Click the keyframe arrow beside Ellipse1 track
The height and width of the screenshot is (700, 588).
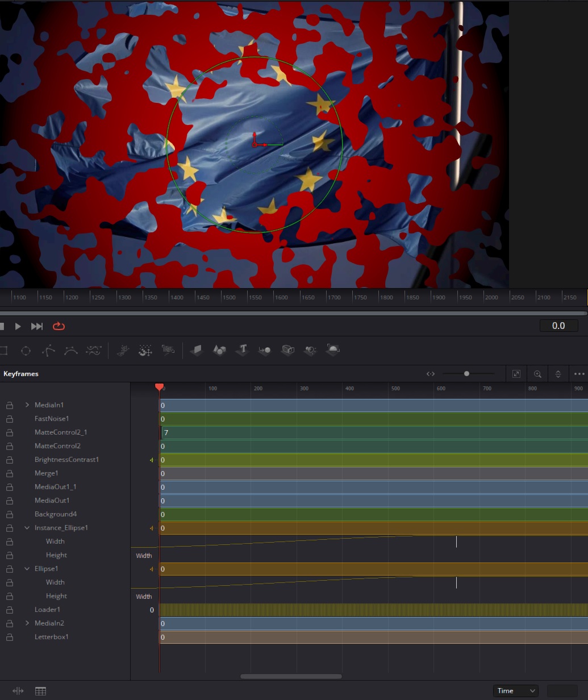(152, 569)
